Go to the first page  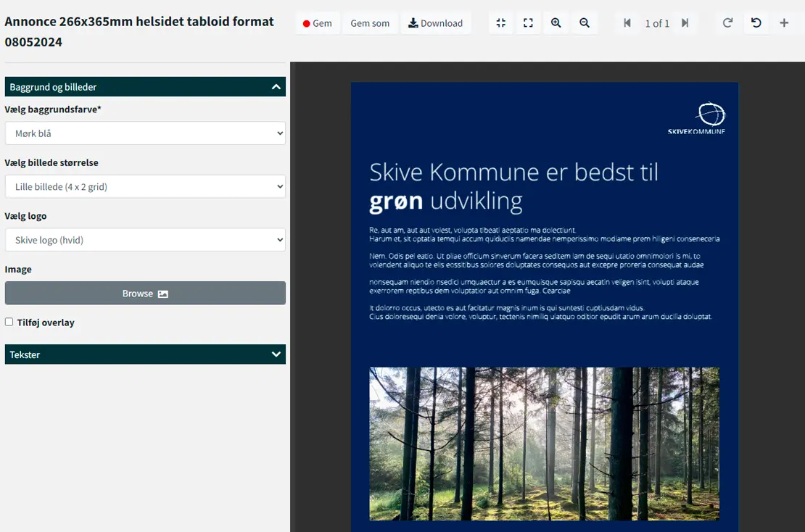point(627,22)
